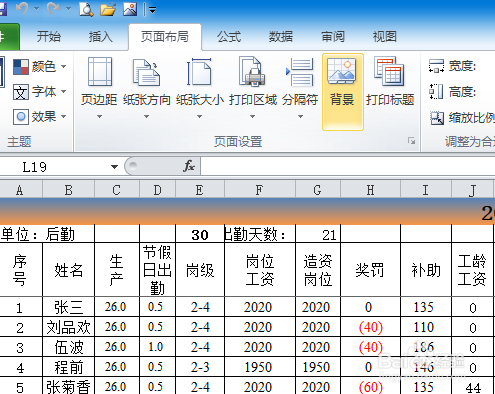This screenshot has width=495, height=394.
Task: Click the 打印区域 print area icon
Action: pyautogui.click(x=252, y=72)
